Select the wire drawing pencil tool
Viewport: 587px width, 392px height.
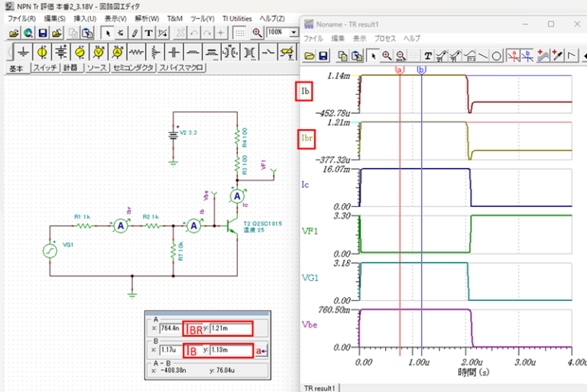135,33
